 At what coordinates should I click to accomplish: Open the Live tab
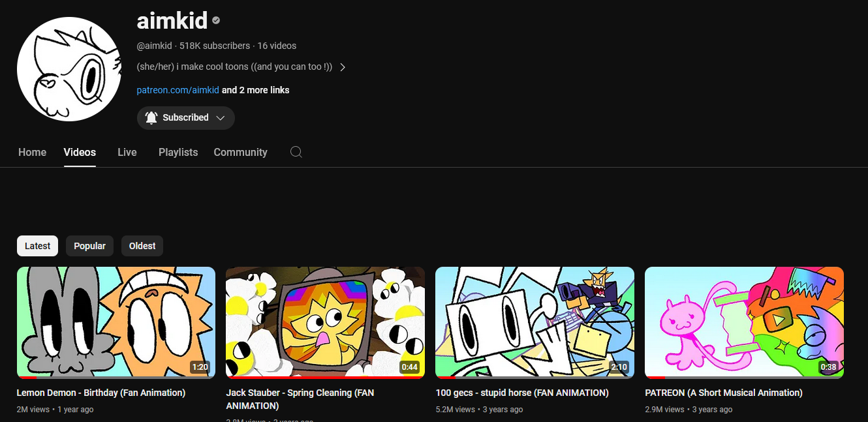[x=127, y=152]
